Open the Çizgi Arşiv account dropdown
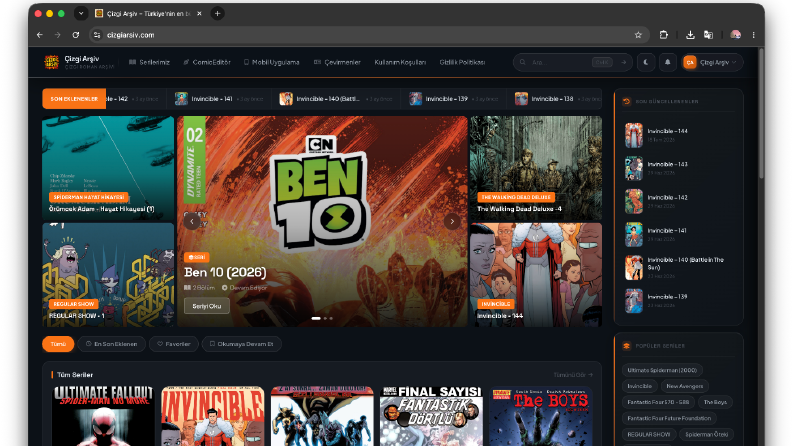The image size is (793, 446). click(x=712, y=62)
